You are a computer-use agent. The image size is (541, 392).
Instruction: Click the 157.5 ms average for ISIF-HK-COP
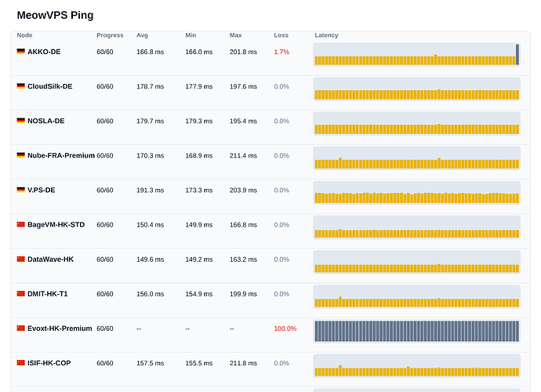coord(150,363)
